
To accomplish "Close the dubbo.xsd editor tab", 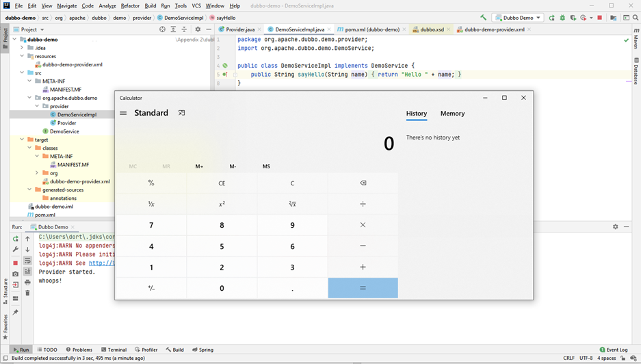I will pyautogui.click(x=449, y=29).
